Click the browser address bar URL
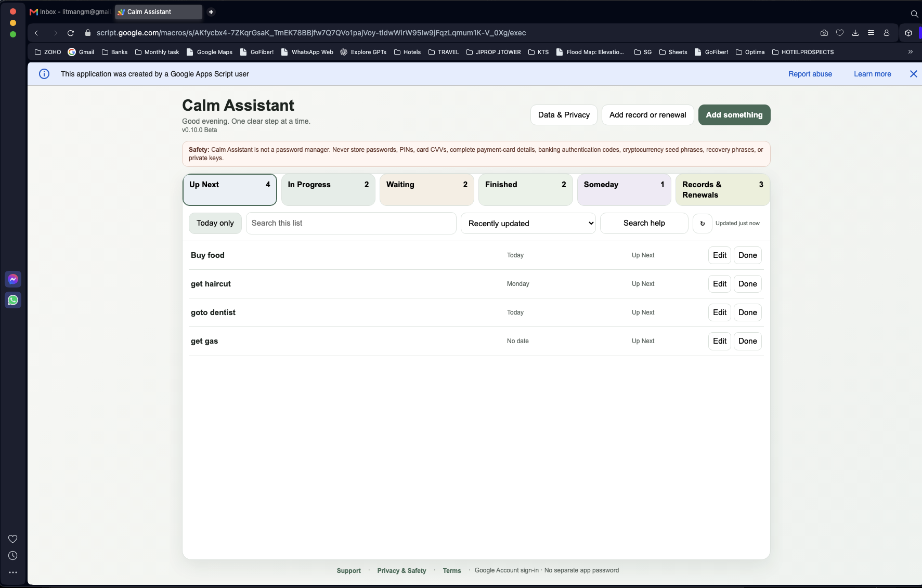 point(311,33)
